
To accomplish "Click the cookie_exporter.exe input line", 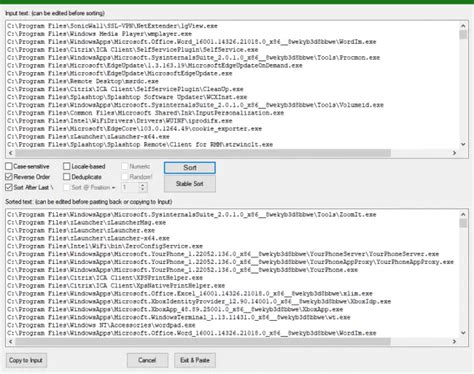I will pyautogui.click(x=135, y=129).
